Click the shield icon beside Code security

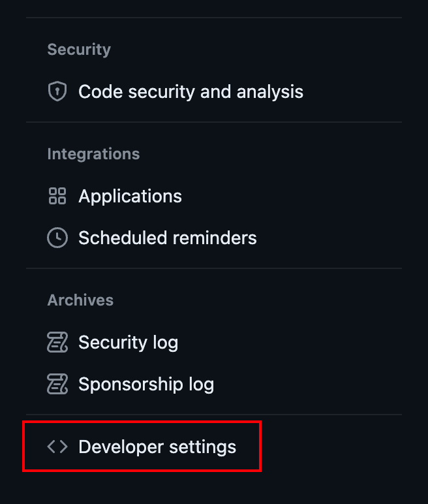click(57, 91)
